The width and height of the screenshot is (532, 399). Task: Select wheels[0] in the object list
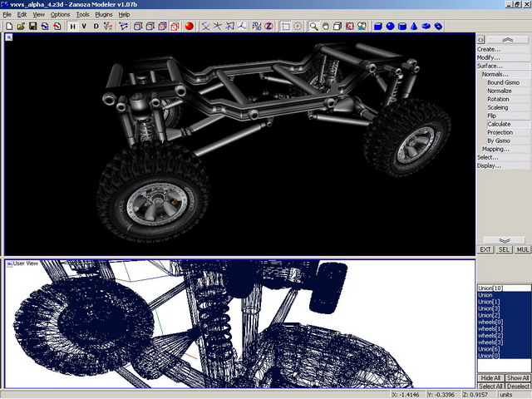pos(490,322)
